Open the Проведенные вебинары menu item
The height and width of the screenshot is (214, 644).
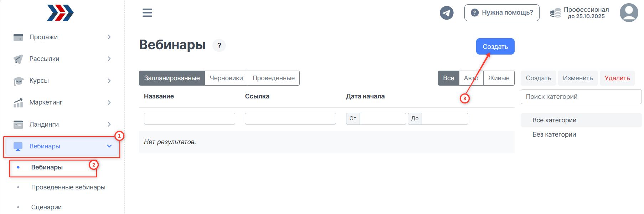pos(68,187)
